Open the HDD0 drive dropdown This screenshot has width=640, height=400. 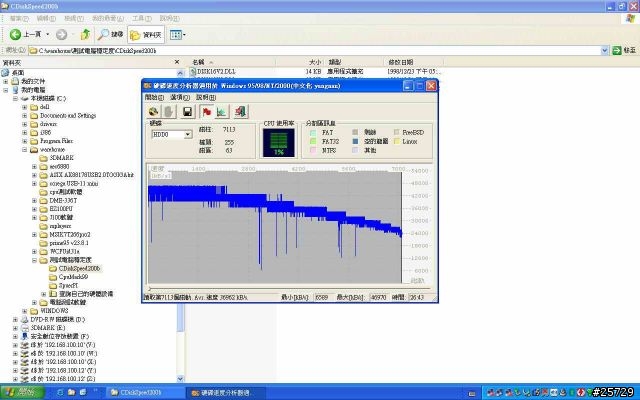click(x=188, y=134)
